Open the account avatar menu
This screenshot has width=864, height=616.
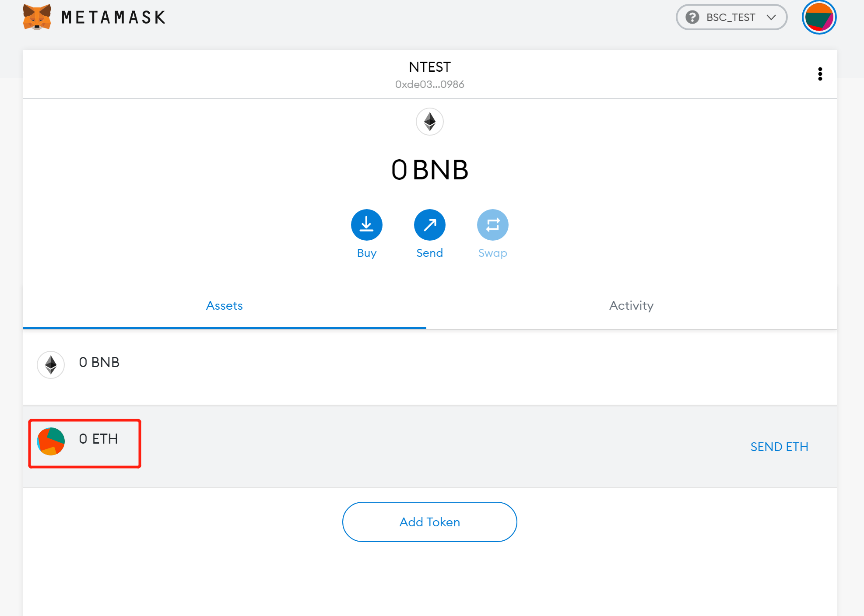[x=819, y=17]
